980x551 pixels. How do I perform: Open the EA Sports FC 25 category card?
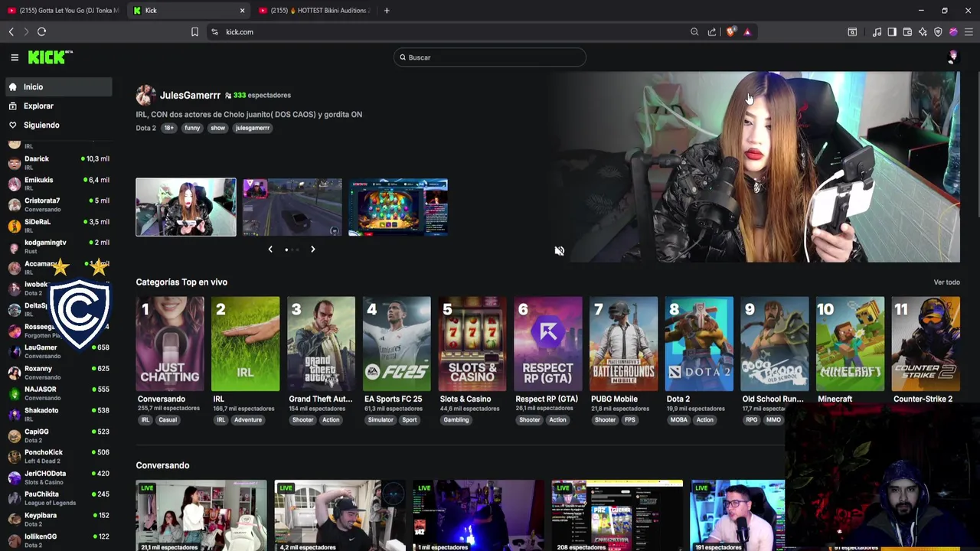click(397, 344)
